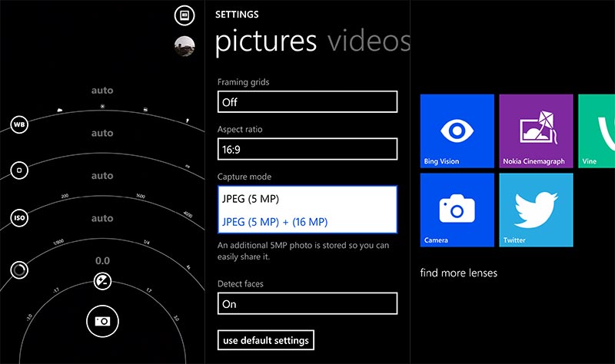
Task: Choose JPEG (5 MP) + (16 MP) option
Action: 307,222
